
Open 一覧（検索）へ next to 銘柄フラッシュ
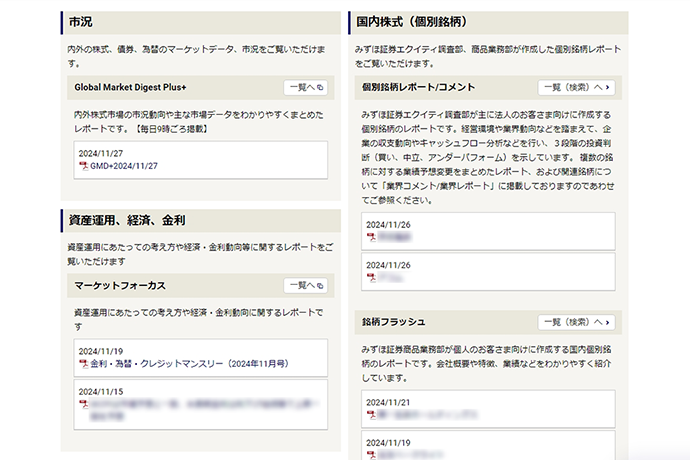point(576,322)
